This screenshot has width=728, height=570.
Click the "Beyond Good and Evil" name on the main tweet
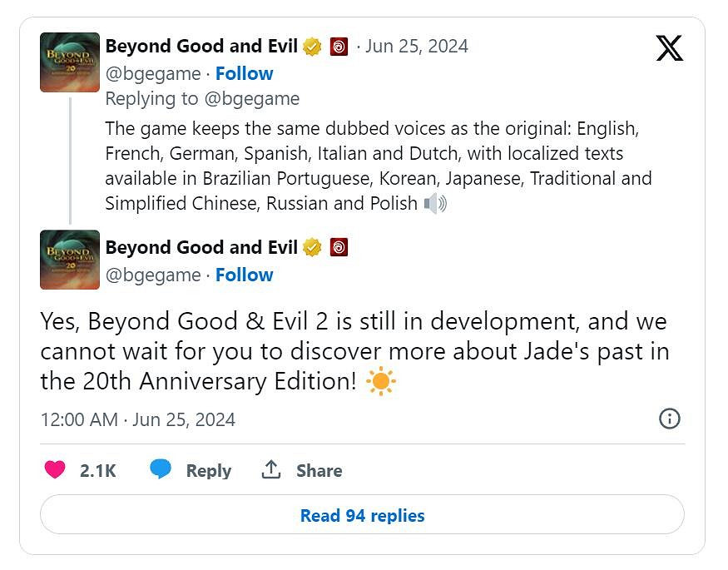click(201, 248)
